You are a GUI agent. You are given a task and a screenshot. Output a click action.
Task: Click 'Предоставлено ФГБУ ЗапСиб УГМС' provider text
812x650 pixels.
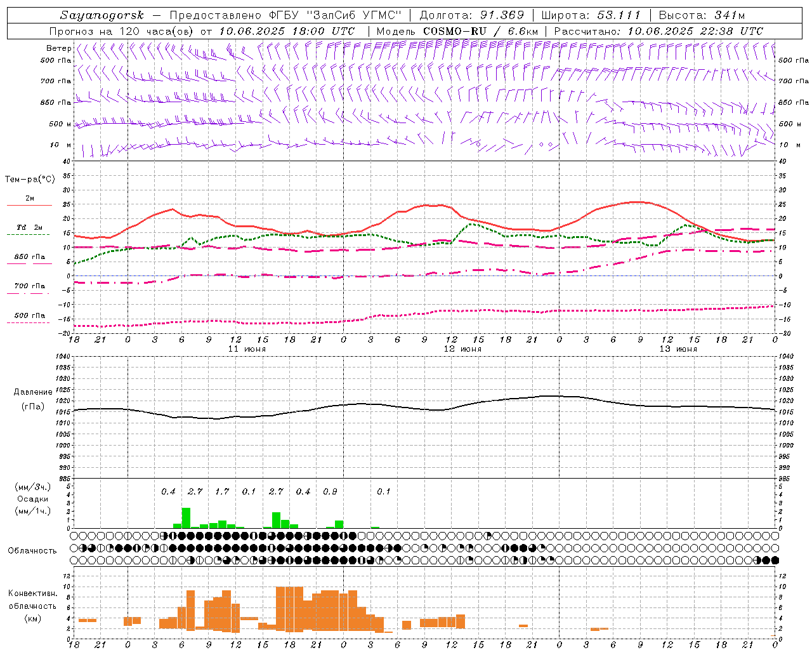[x=285, y=15]
